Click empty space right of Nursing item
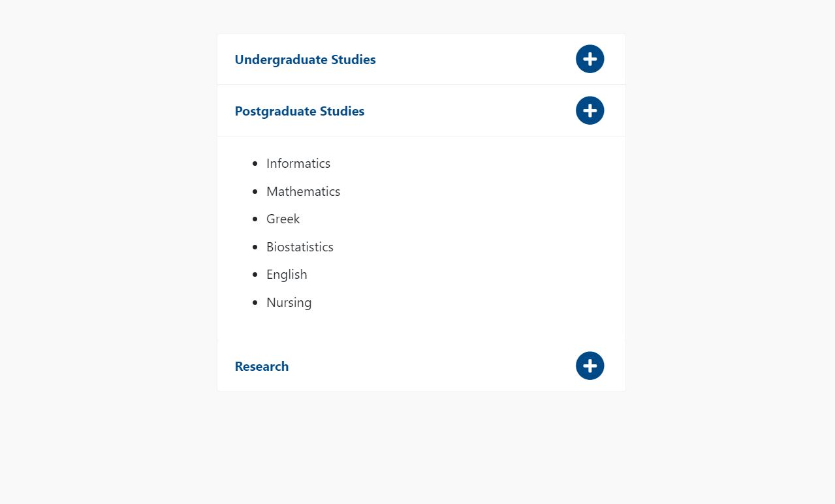Viewport: 835px width, 504px height. tap(457, 302)
